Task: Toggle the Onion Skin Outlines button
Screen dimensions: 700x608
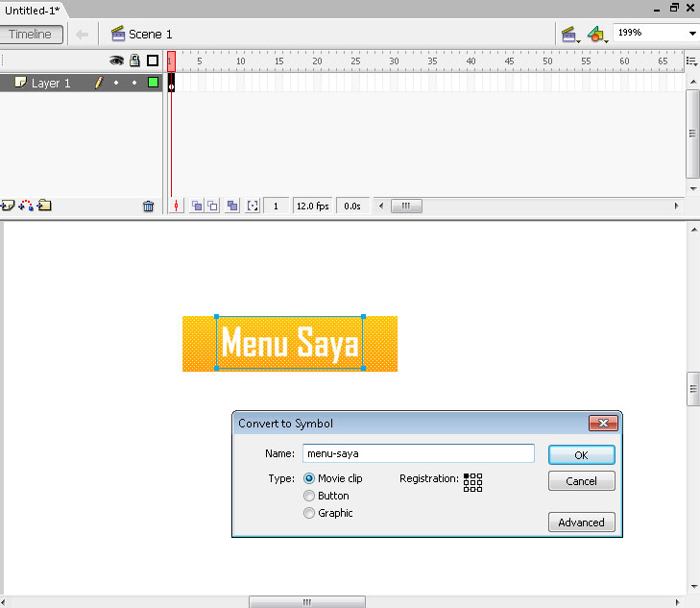Action: click(x=212, y=206)
